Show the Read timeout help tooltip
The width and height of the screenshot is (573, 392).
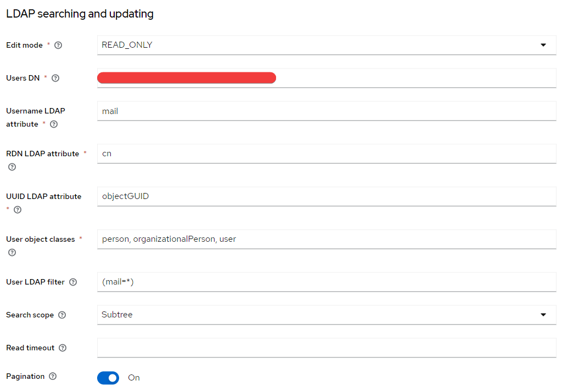pos(63,348)
